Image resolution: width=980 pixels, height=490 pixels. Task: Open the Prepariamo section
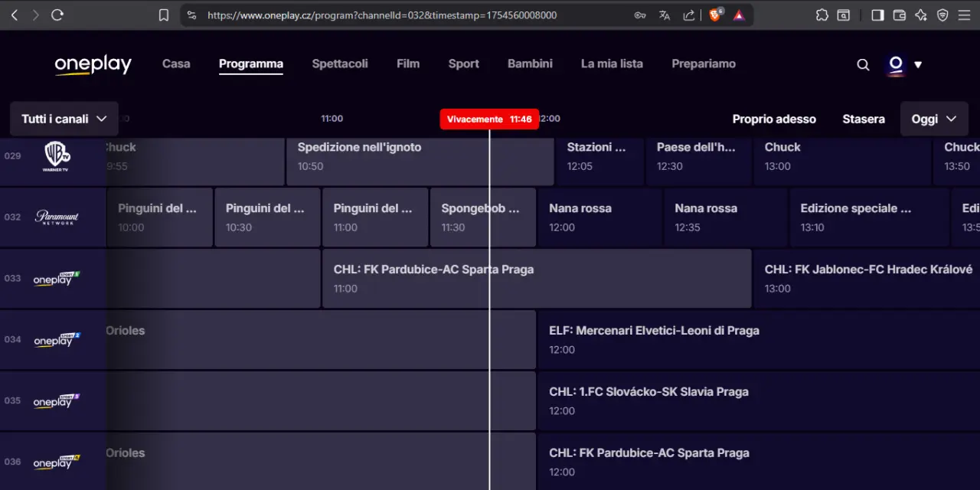[x=704, y=64]
